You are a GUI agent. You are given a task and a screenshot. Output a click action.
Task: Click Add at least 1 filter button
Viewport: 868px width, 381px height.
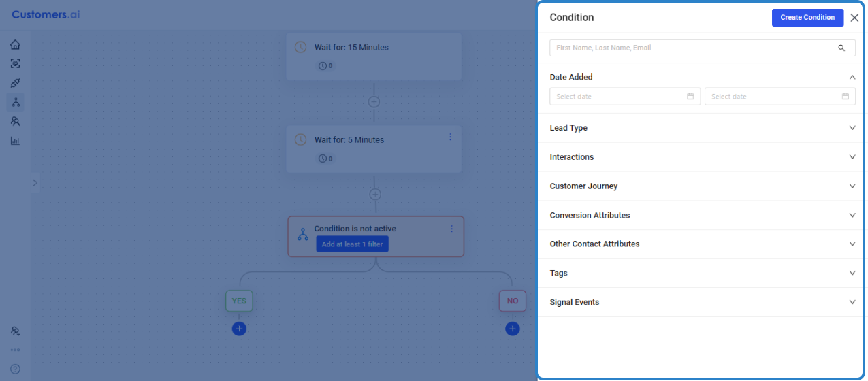pos(352,244)
